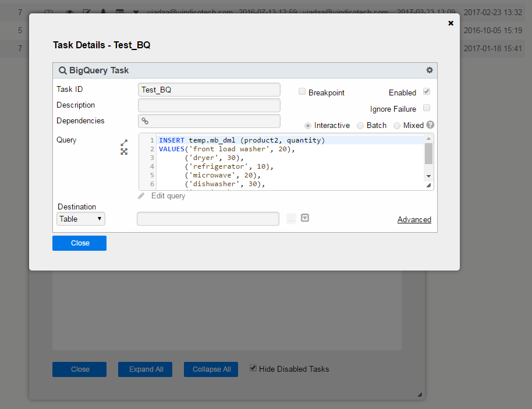This screenshot has height=409, width=532.
Task: Toggle the Enabled checkbox
Action: (x=427, y=92)
